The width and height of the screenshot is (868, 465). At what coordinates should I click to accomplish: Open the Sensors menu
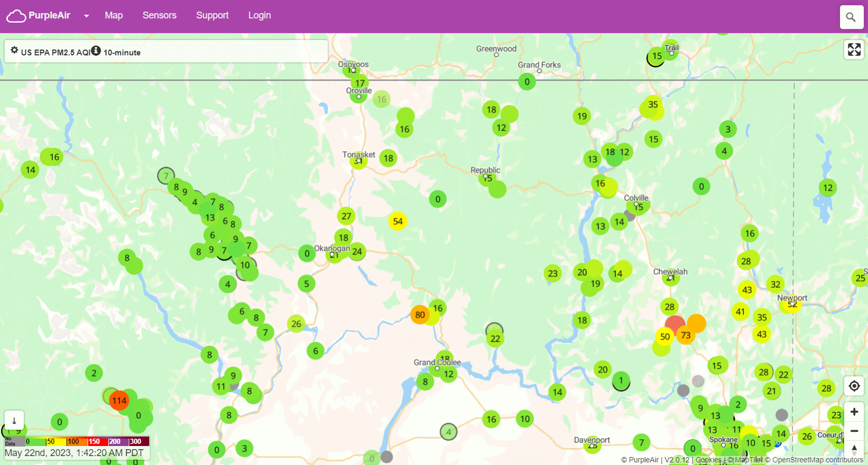point(159,15)
